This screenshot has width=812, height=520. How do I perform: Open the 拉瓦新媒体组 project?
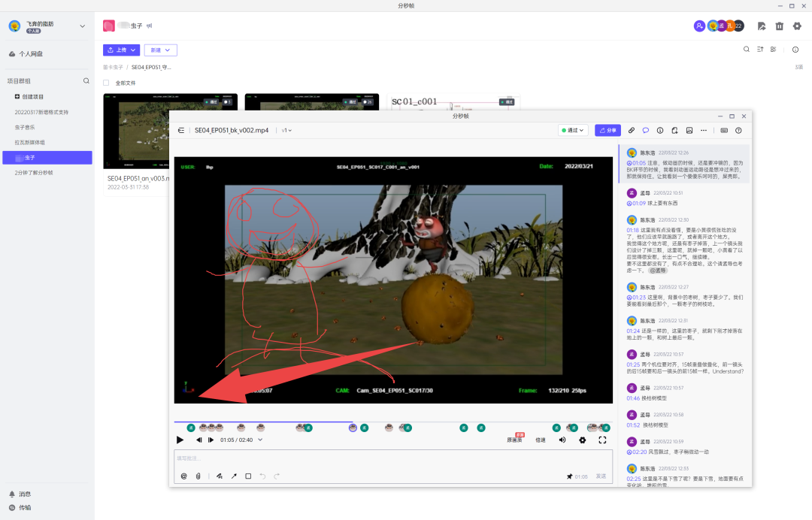pyautogui.click(x=29, y=142)
